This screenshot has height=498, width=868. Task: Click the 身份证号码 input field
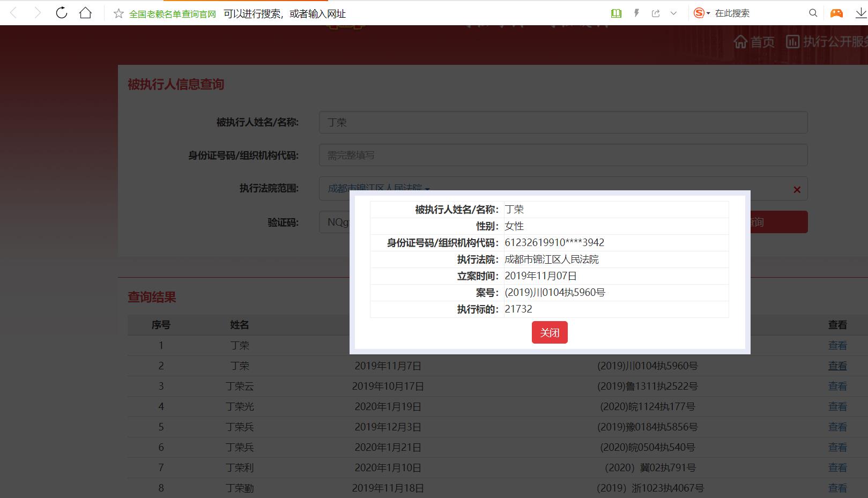pyautogui.click(x=563, y=155)
